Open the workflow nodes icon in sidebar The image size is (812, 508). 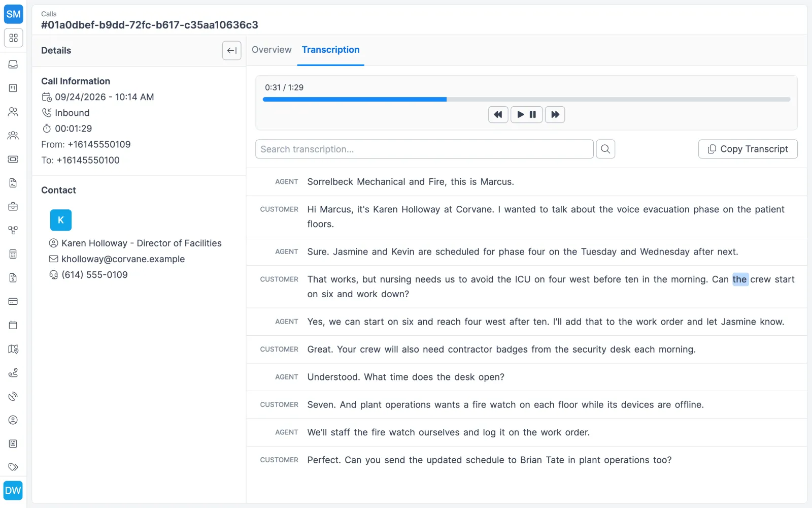pyautogui.click(x=13, y=230)
